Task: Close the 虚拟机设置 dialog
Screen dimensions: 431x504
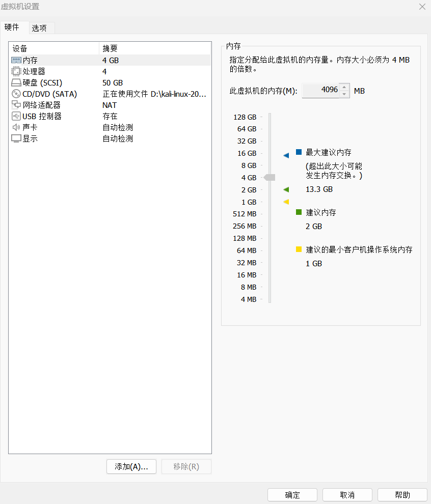Action: (x=422, y=7)
